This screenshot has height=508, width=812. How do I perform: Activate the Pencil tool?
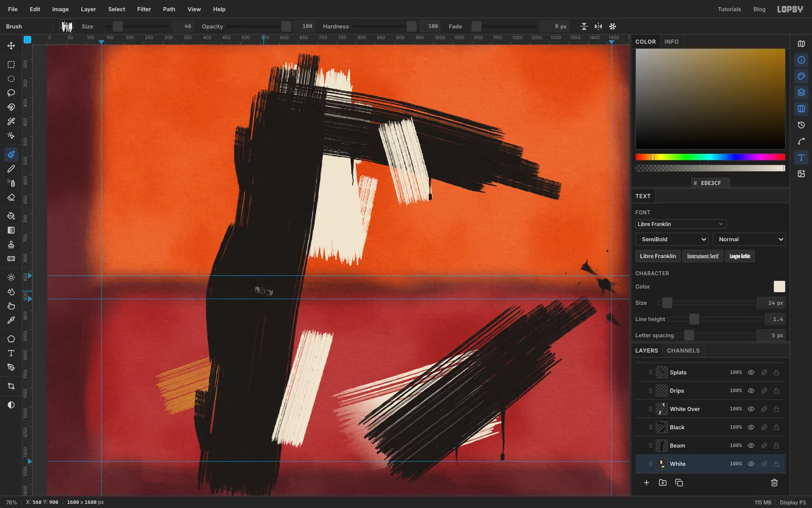point(11,169)
